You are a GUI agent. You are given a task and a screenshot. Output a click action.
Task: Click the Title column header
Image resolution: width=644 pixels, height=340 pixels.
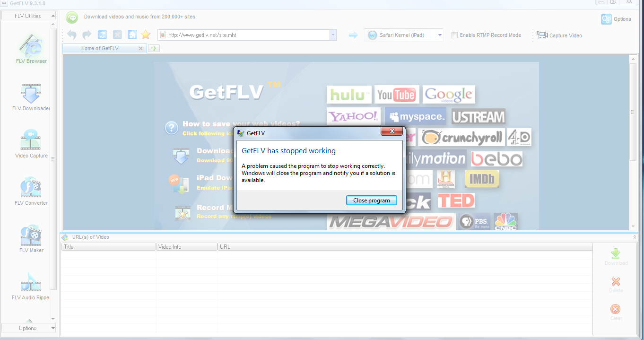[109, 247]
